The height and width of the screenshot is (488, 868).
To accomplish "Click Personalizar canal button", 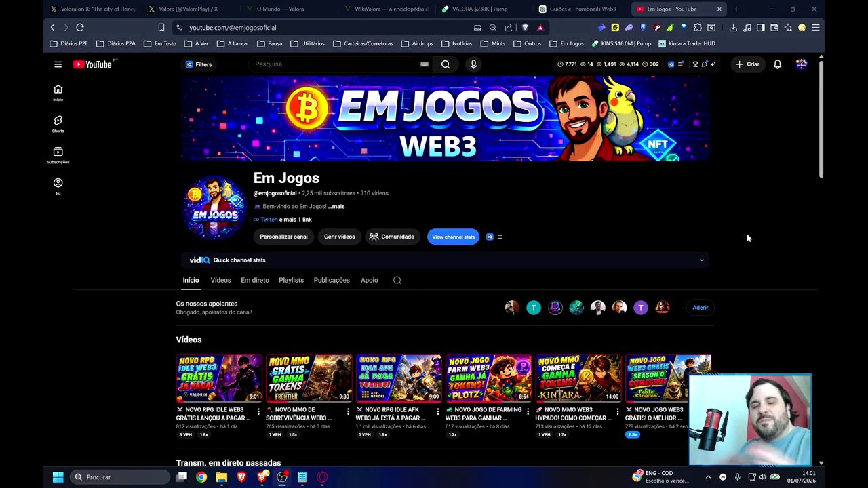I will pos(283,237).
